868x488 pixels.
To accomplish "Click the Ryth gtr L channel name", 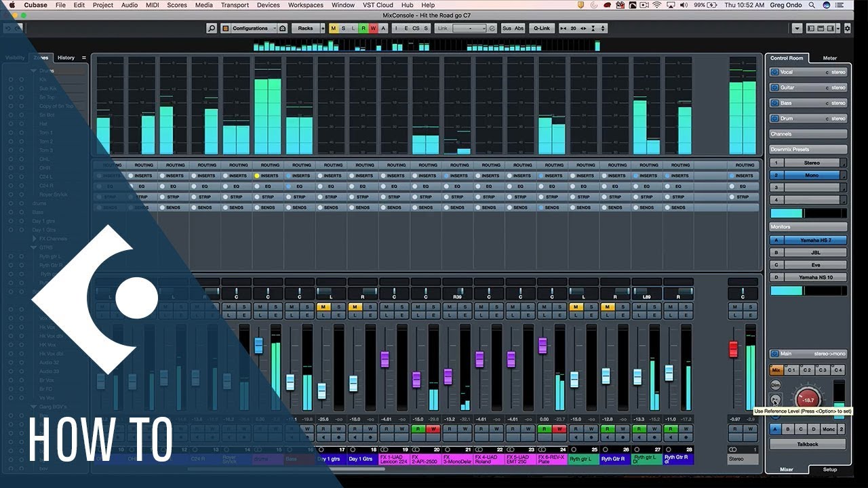I will pos(583,459).
